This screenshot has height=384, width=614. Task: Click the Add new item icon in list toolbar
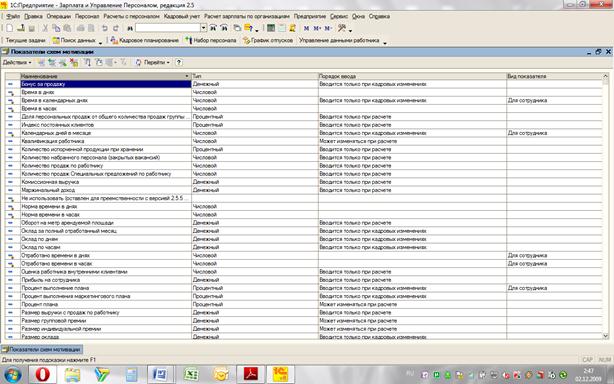[41, 63]
